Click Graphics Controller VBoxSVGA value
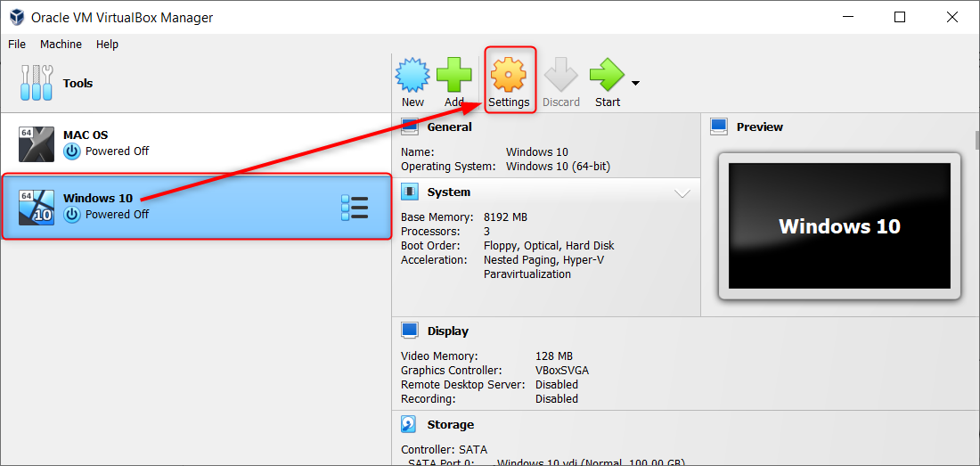Screen dimensions: 980x466 click(x=562, y=371)
